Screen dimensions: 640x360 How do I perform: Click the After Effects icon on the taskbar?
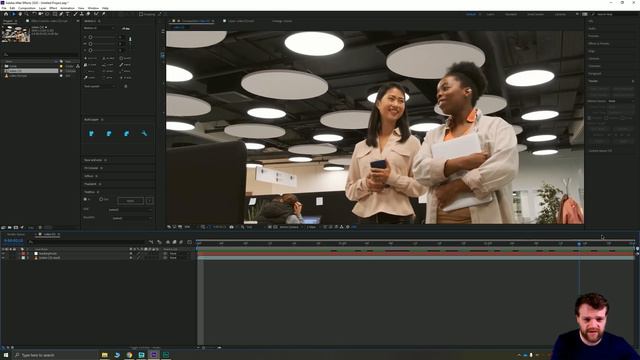click(153, 355)
